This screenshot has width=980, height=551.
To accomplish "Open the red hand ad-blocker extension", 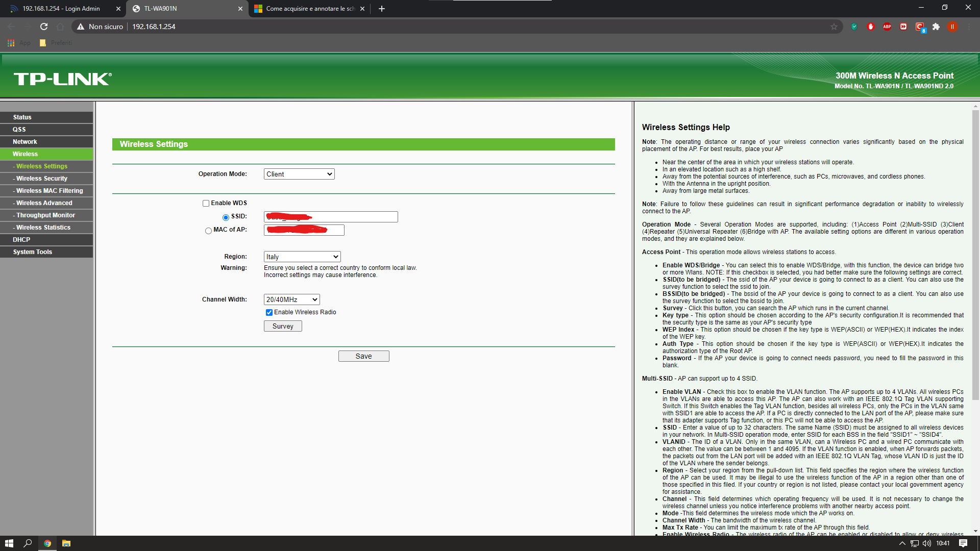I will pyautogui.click(x=871, y=27).
